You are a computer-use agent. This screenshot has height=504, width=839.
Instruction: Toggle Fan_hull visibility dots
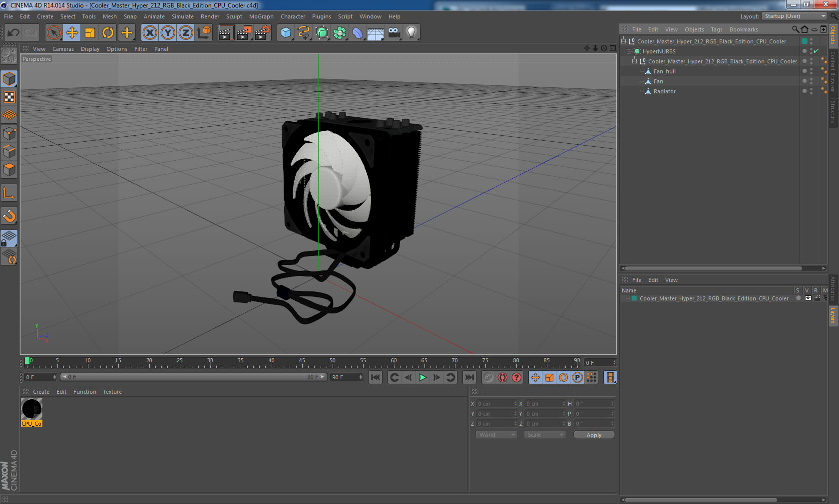[811, 71]
